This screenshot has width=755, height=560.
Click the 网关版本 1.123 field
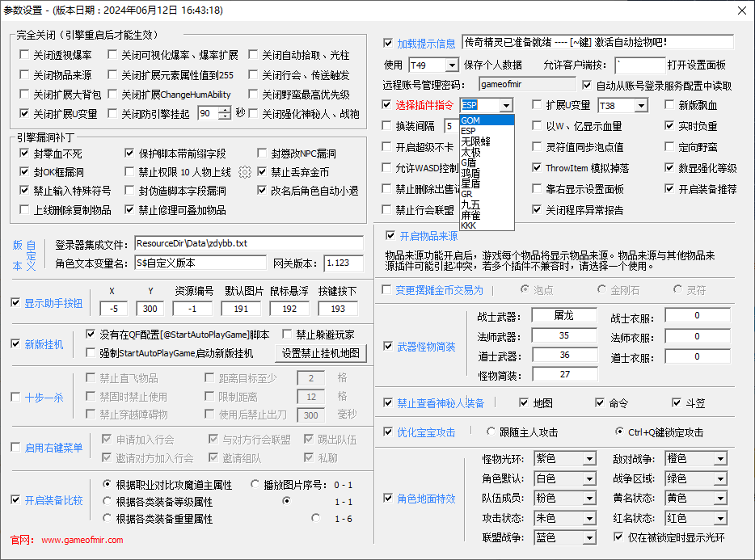tap(344, 263)
